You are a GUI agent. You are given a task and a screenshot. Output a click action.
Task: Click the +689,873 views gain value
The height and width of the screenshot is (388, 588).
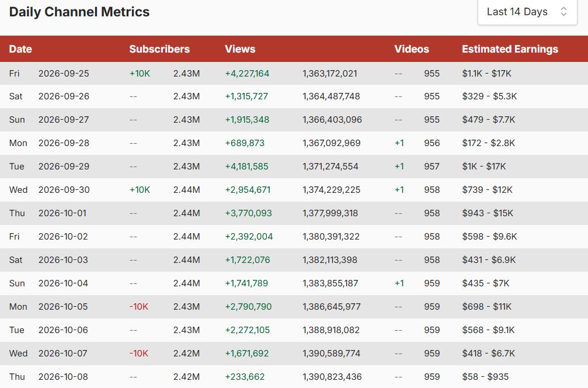[245, 143]
